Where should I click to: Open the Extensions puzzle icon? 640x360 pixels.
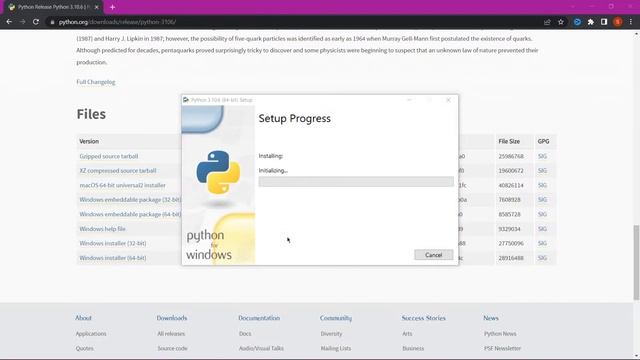pos(591,22)
